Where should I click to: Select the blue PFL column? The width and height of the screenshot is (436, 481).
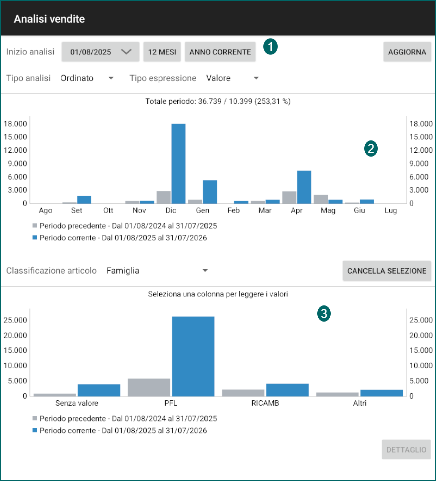point(193,356)
